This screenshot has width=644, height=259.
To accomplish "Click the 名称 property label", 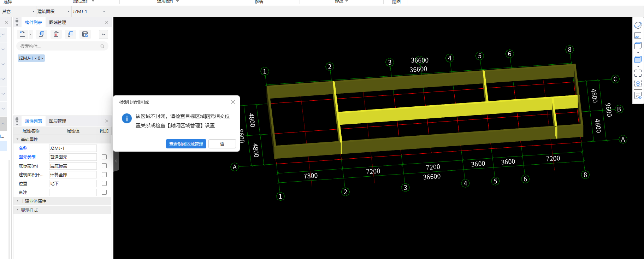I will pos(23,148).
